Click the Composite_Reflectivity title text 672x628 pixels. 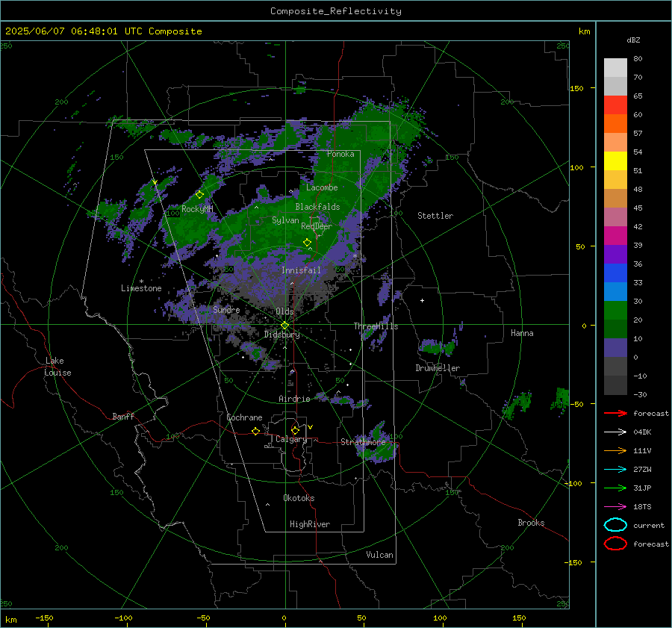coord(335,11)
